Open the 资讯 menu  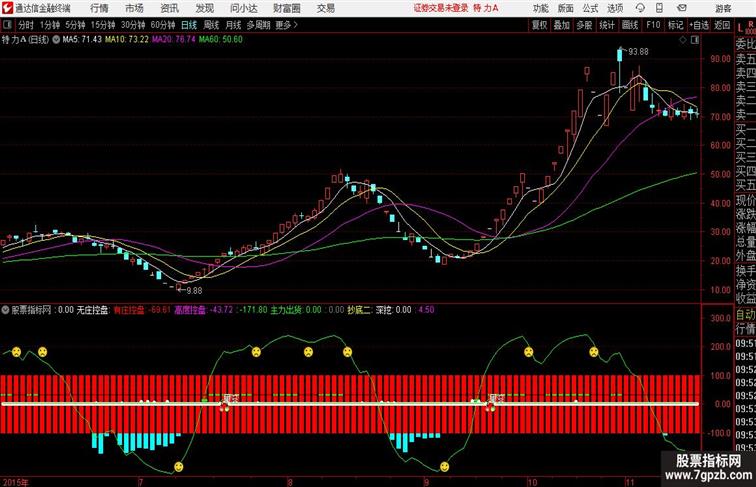point(170,8)
